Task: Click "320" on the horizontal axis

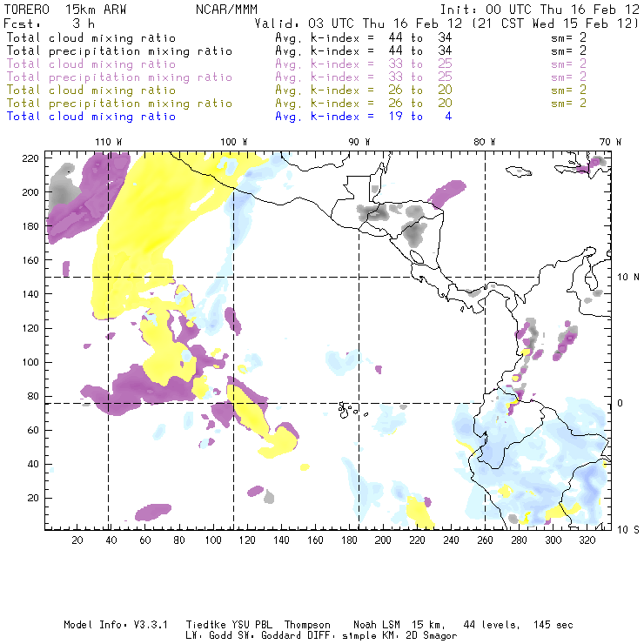Action: pyautogui.click(x=587, y=540)
